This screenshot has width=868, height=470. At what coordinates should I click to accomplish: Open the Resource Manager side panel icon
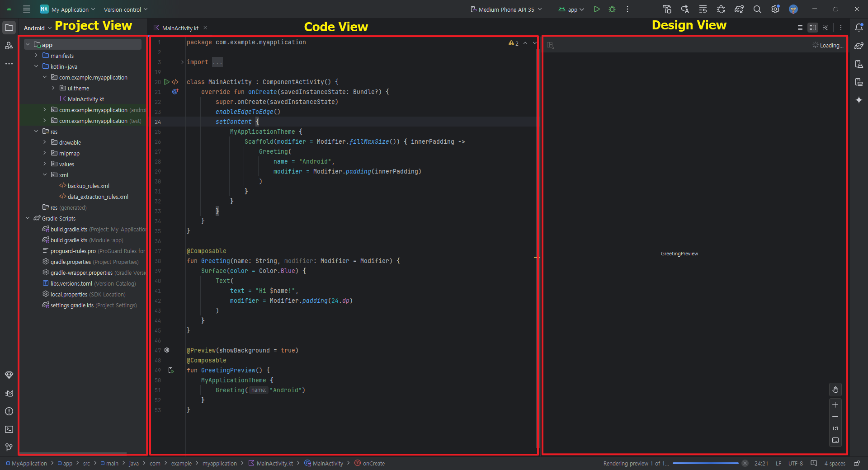9,46
